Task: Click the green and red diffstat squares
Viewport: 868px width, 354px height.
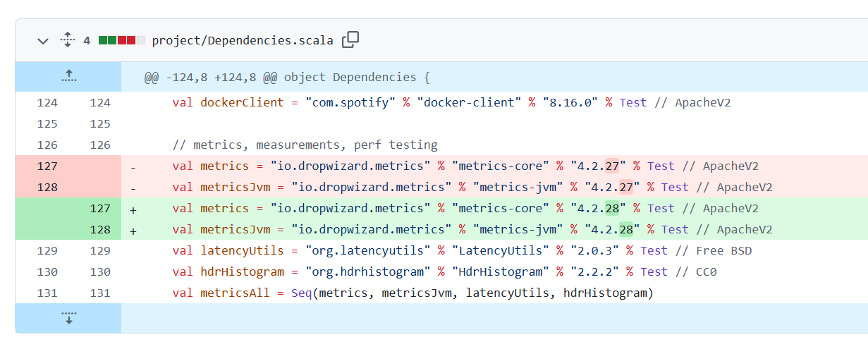Action: pyautogui.click(x=121, y=40)
